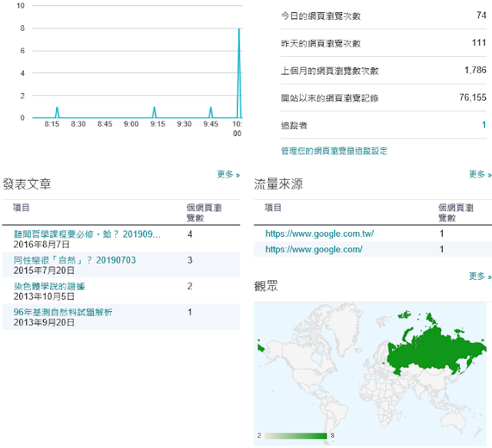This screenshot has height=448, width=492.
Task: Click the 項目 column header in 發表文章 table
Action: 22,207
